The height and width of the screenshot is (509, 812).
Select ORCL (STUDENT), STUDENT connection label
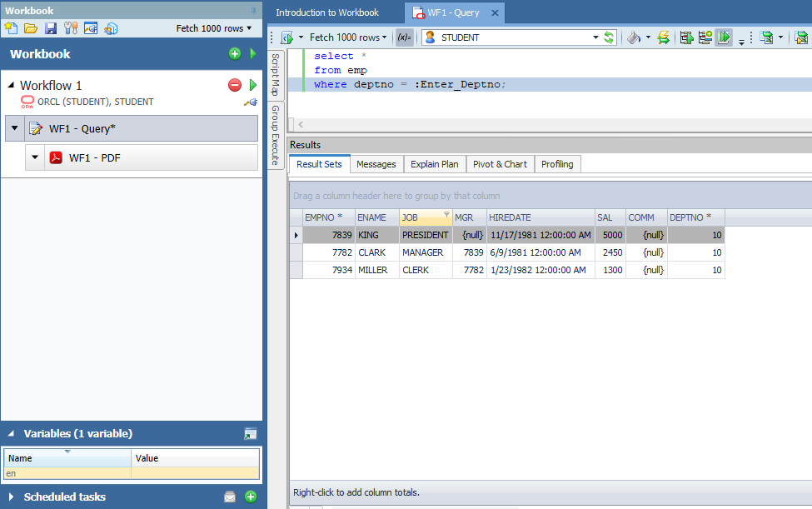click(95, 102)
